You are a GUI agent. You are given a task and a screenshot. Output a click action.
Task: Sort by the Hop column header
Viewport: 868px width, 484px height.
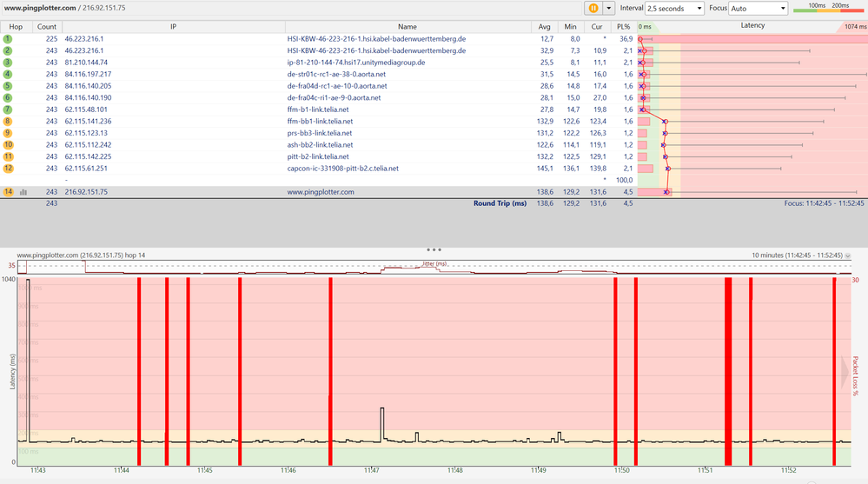coord(16,27)
